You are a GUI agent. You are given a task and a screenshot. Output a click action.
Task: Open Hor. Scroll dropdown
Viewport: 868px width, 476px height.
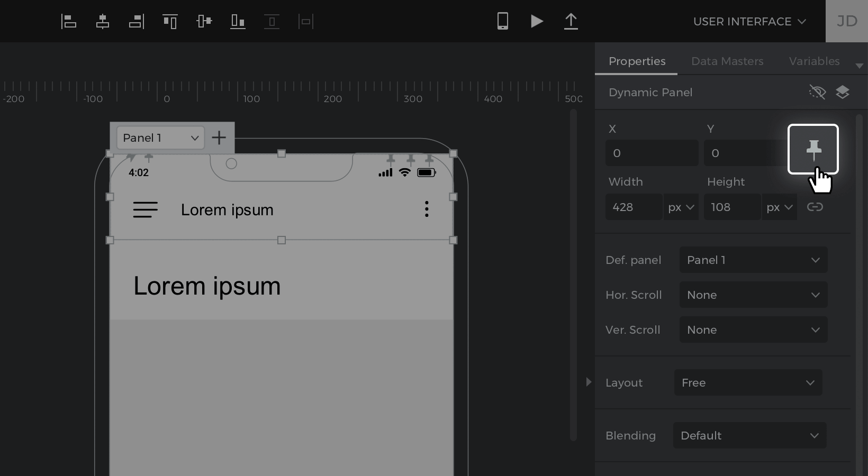(753, 295)
